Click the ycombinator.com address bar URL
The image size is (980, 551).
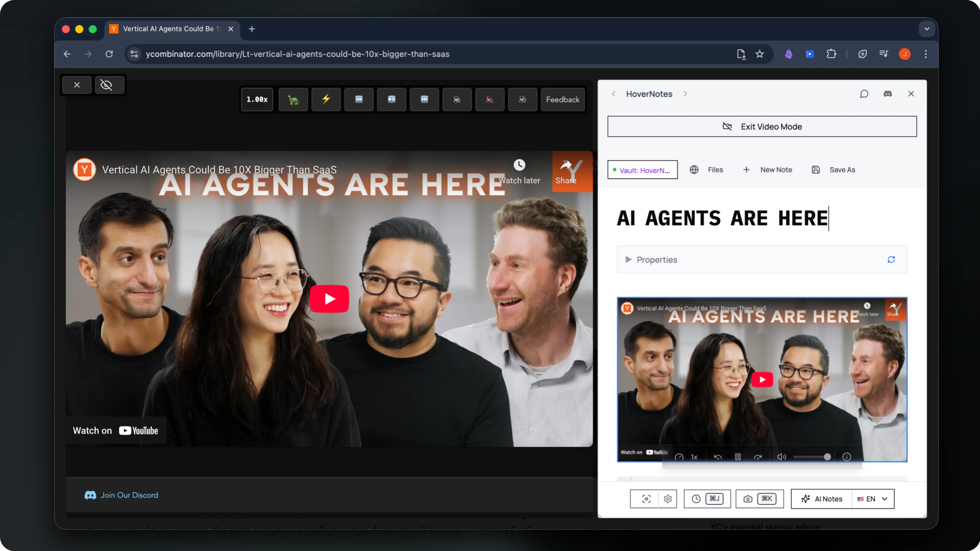click(298, 54)
